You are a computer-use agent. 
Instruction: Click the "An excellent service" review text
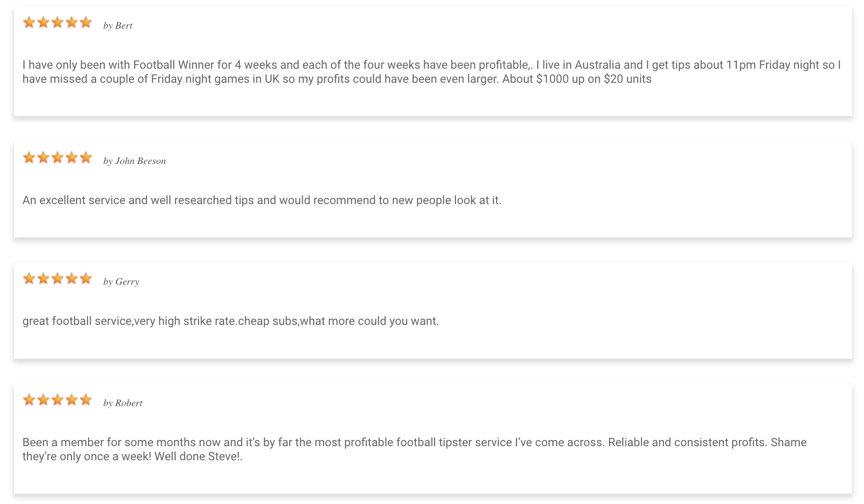262,200
